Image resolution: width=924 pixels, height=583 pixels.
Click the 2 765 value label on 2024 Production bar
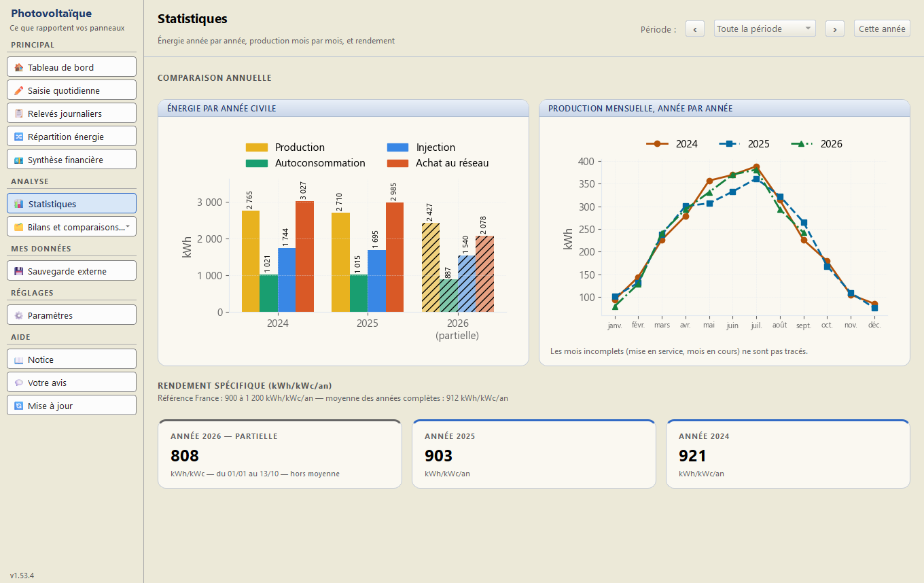(250, 200)
